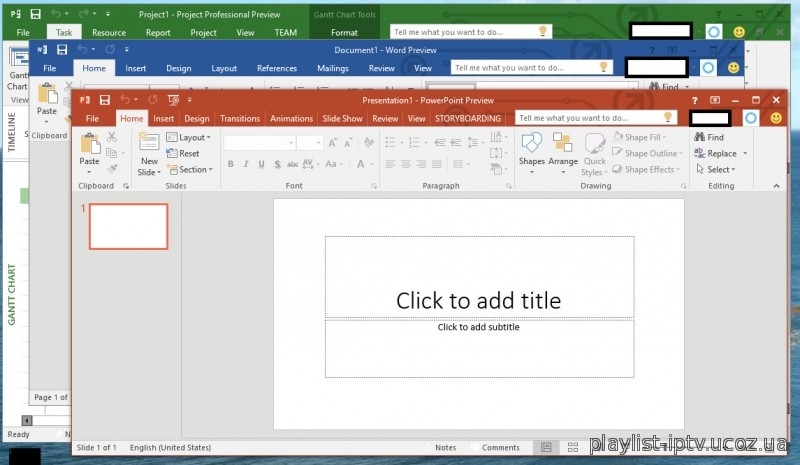Click Start From Beginning icon in PowerPoint
Image resolution: width=800 pixels, height=465 pixels.
click(x=173, y=100)
